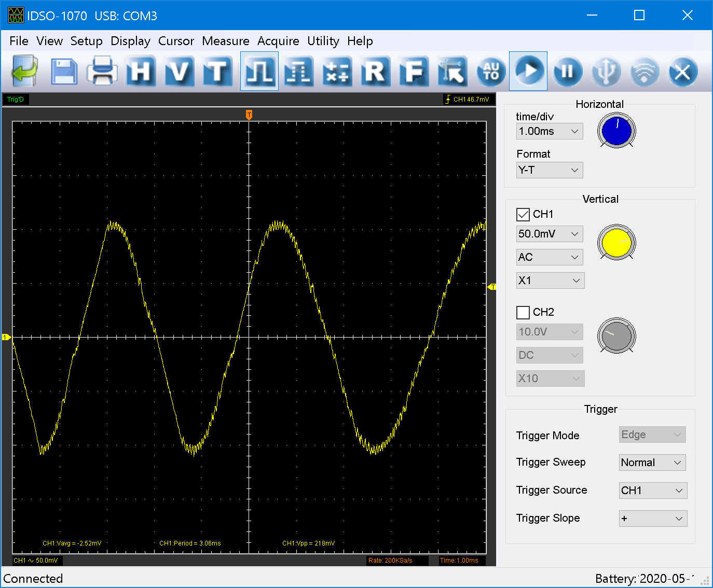Open the File menu

19,41
